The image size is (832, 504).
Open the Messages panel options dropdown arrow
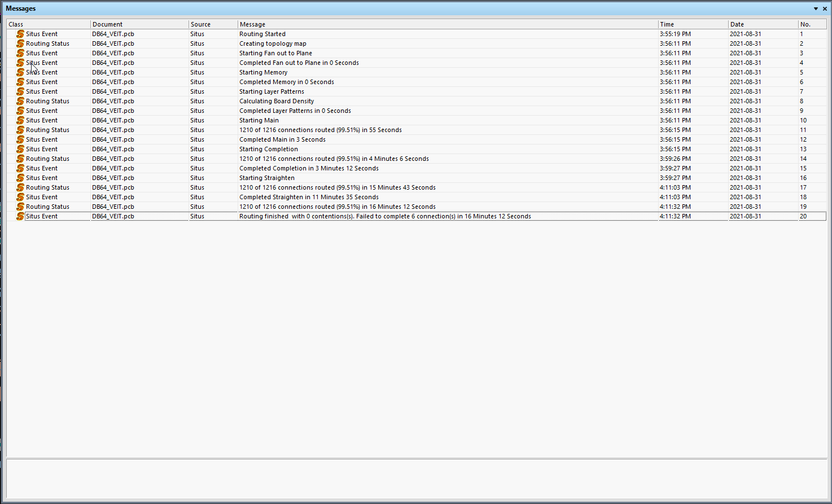click(x=816, y=8)
